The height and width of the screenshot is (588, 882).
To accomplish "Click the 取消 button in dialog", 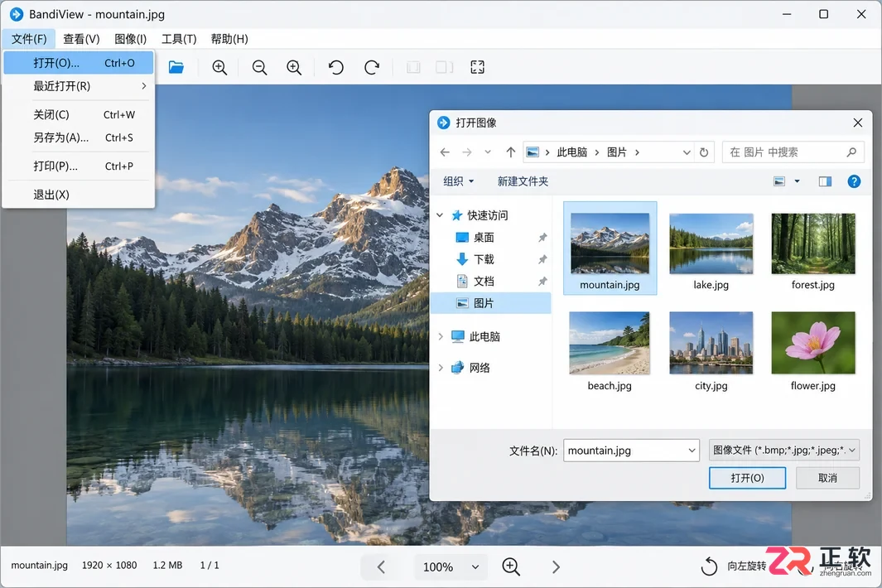I will point(827,478).
